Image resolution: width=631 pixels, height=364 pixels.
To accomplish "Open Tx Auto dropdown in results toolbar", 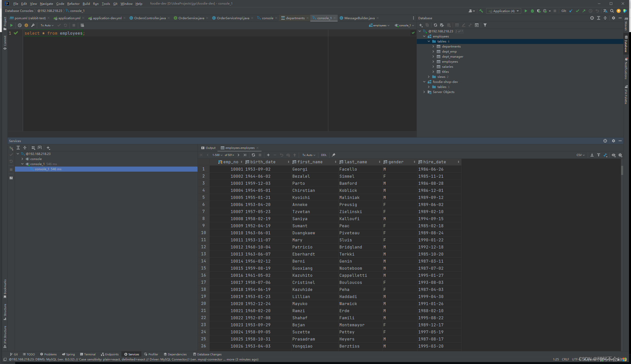I will (309, 155).
